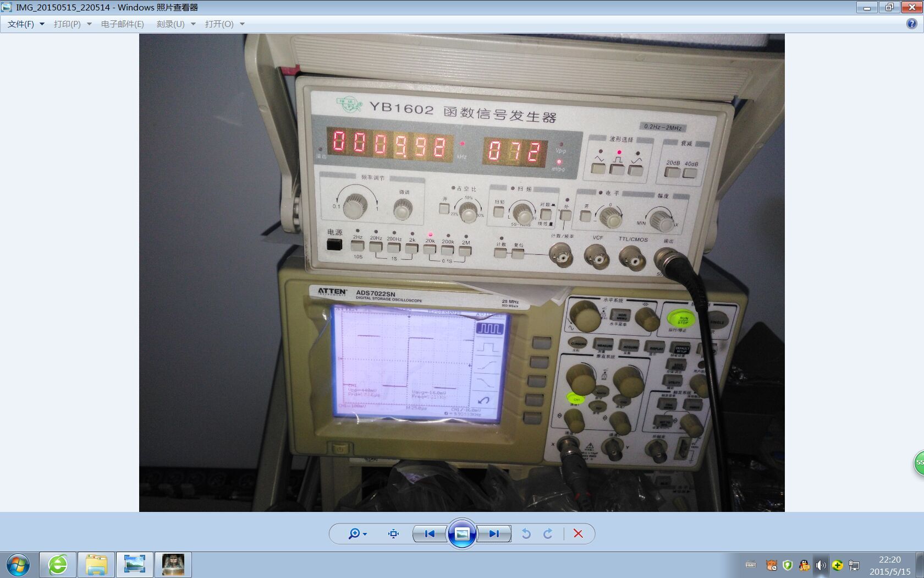Click the network connection tray icon
This screenshot has width=924, height=578.
[854, 565]
